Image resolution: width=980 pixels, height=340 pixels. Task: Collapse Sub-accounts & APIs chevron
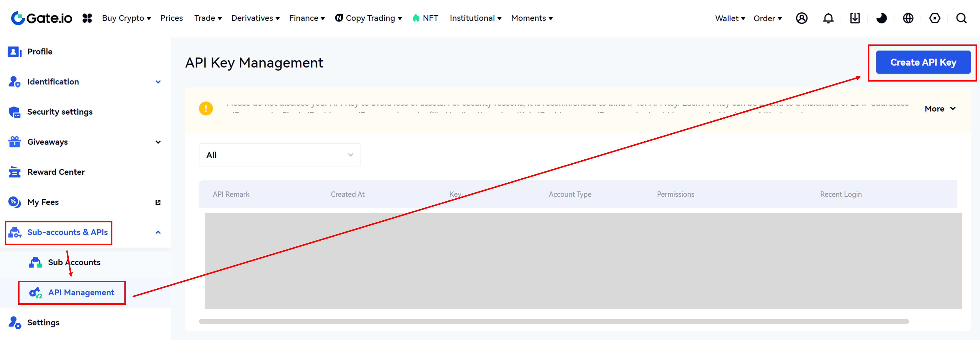[x=158, y=232]
